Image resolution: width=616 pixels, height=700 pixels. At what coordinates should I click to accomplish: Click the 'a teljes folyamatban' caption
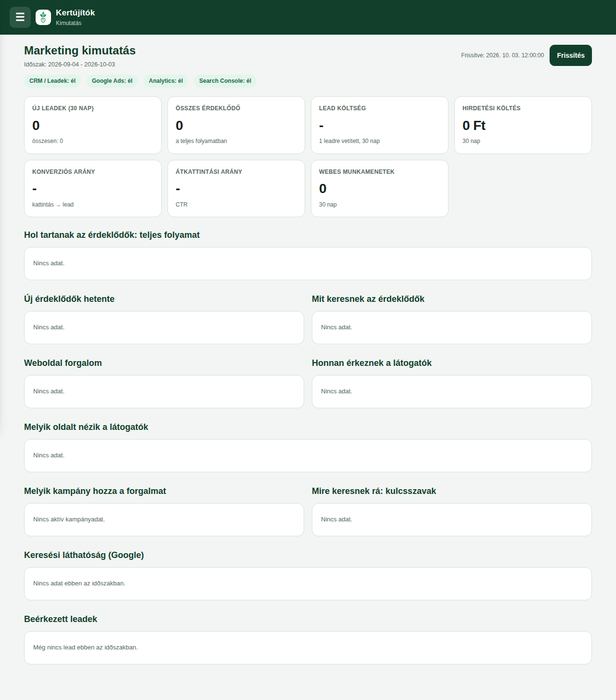tap(201, 141)
